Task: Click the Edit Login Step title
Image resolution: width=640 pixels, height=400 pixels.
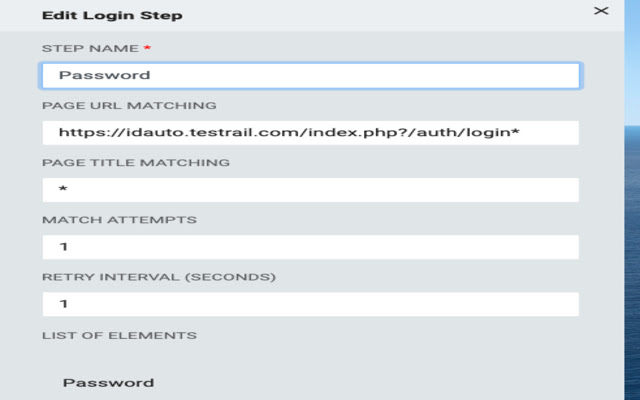Action: point(112,16)
